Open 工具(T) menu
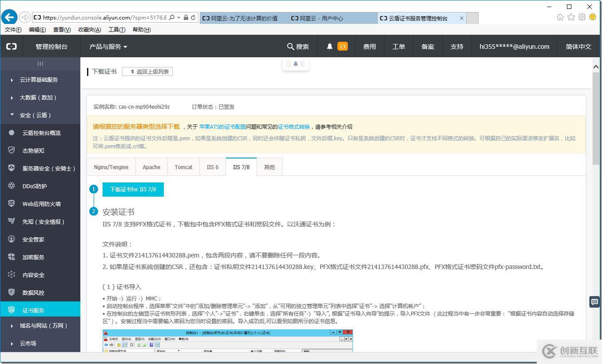602x364 pixels. [117, 30]
